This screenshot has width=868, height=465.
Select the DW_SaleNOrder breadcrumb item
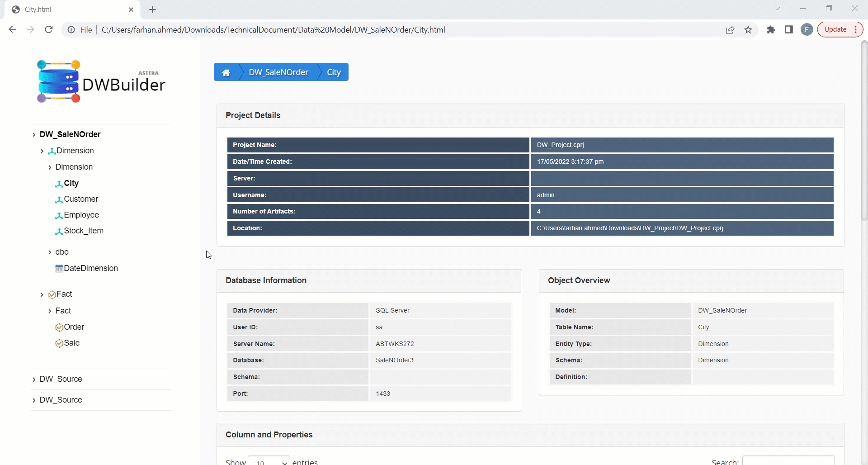(278, 72)
